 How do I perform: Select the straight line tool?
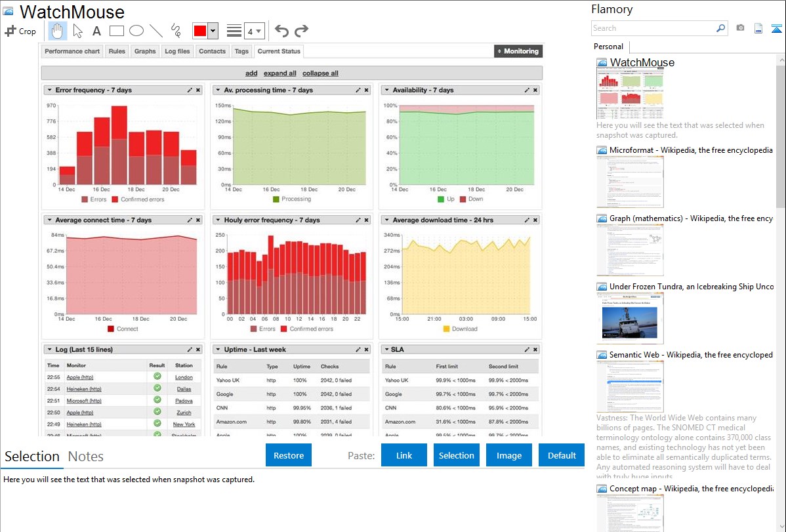tap(155, 31)
